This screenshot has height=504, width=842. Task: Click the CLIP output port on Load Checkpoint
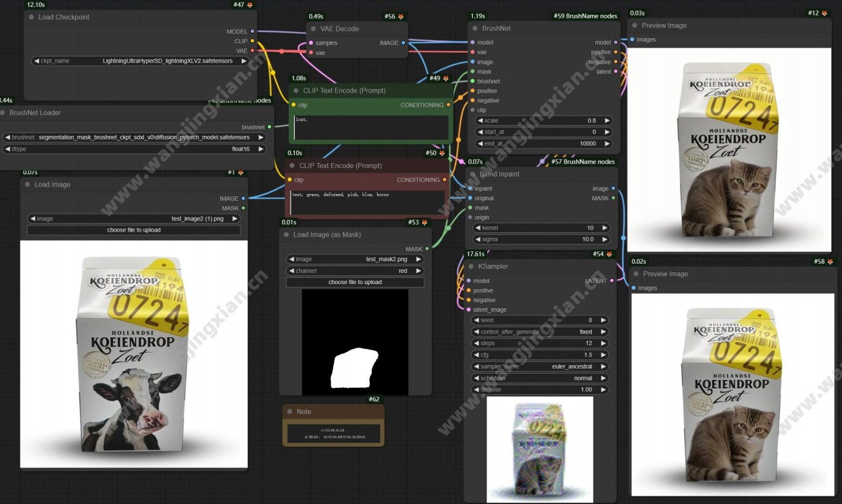pos(252,41)
